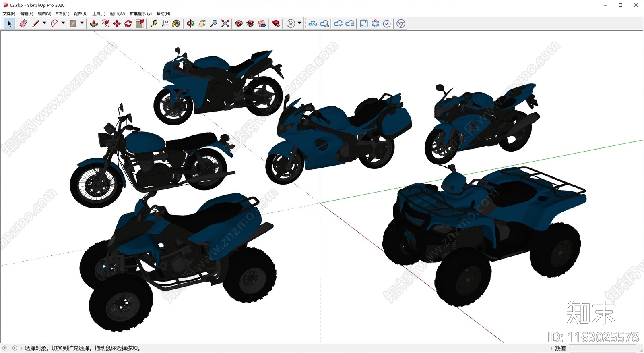Select the touring motorcycle with side panniers
The height and width of the screenshot is (353, 644).
pyautogui.click(x=338, y=139)
